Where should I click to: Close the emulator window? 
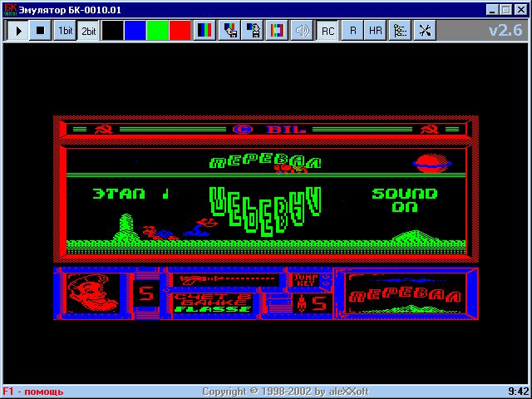(x=521, y=9)
